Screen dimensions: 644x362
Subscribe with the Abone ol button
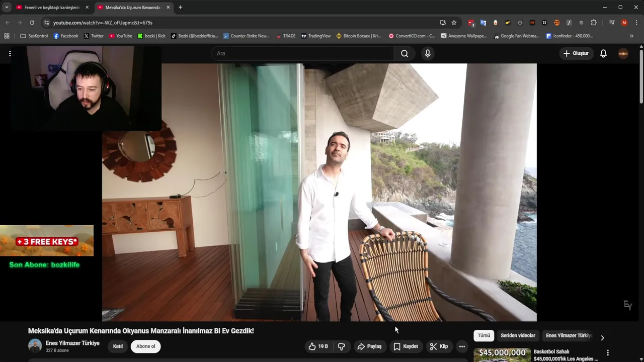[146, 346]
